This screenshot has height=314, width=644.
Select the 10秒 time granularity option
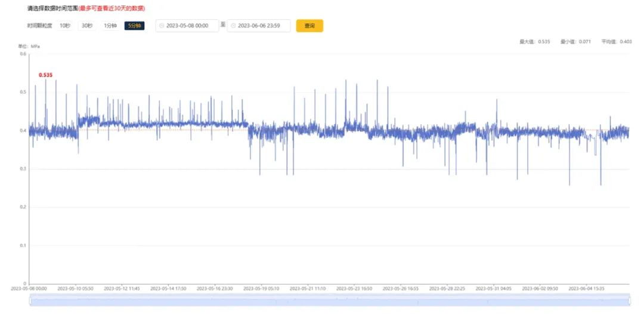click(x=64, y=26)
